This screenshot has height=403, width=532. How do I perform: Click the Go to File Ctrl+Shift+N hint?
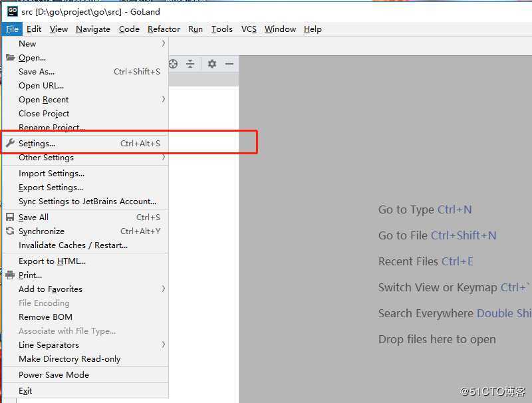[x=437, y=235]
